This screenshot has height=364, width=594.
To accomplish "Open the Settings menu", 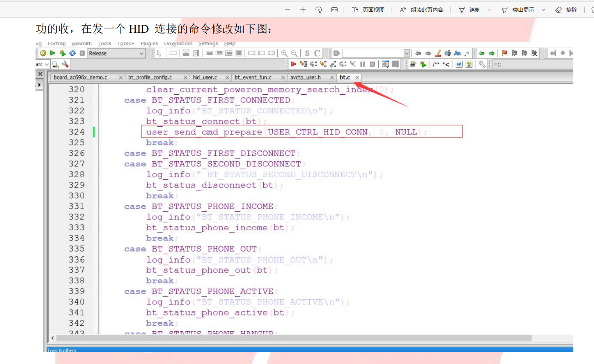I will (208, 44).
